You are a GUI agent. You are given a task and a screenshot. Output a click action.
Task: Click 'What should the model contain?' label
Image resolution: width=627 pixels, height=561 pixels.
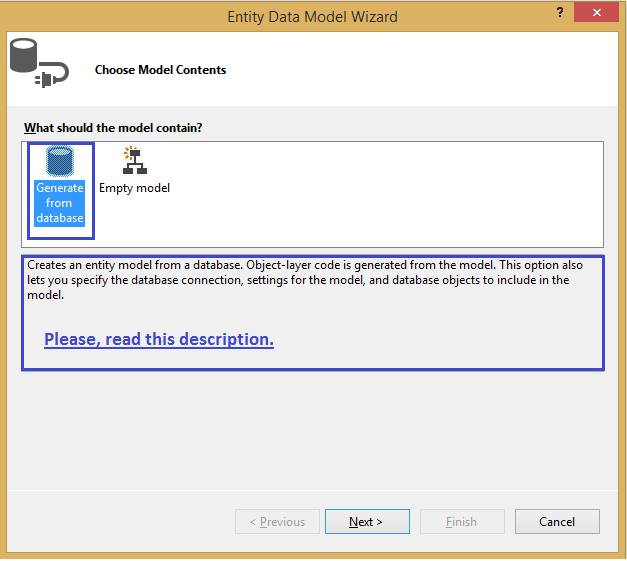point(113,128)
